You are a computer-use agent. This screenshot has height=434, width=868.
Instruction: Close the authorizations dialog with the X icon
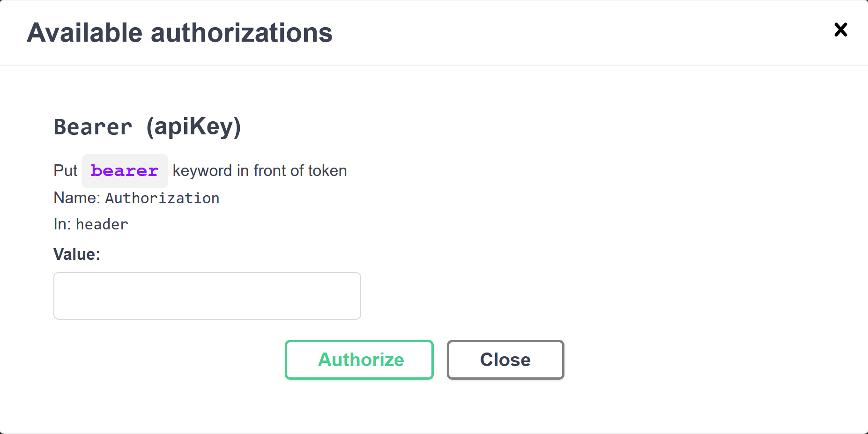pyautogui.click(x=841, y=30)
